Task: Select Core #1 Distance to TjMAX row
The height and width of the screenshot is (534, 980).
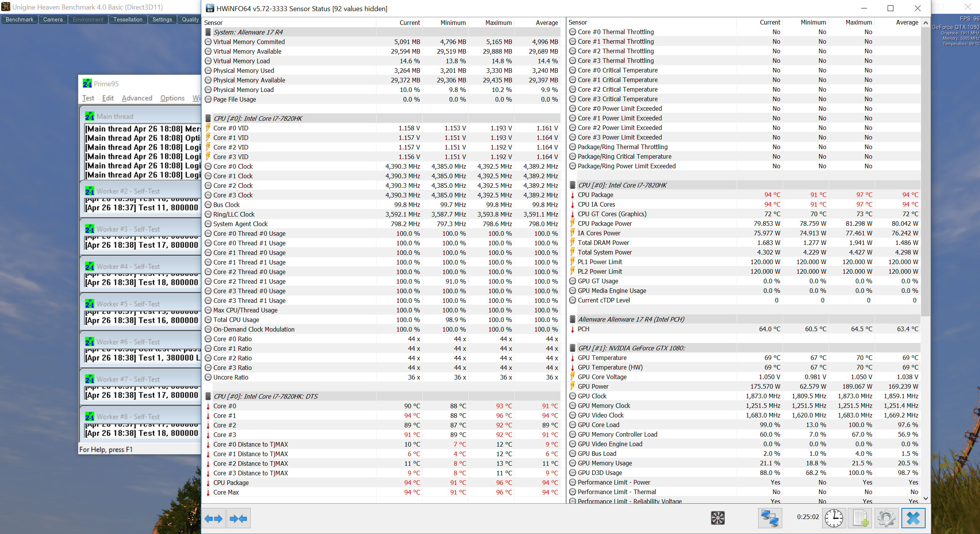Action: [382, 453]
